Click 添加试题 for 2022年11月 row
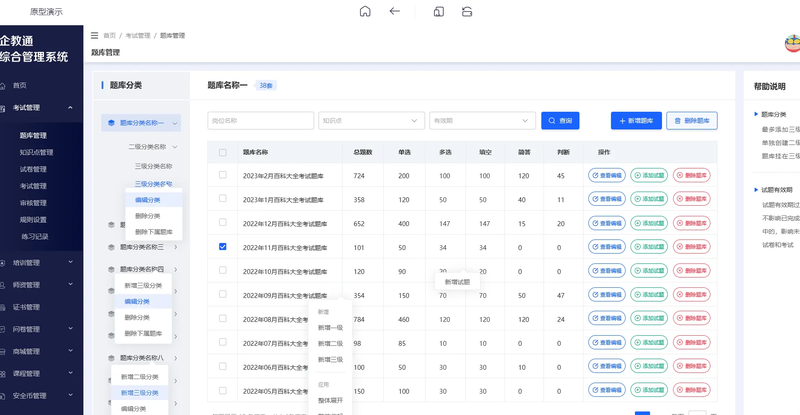 tap(649, 247)
